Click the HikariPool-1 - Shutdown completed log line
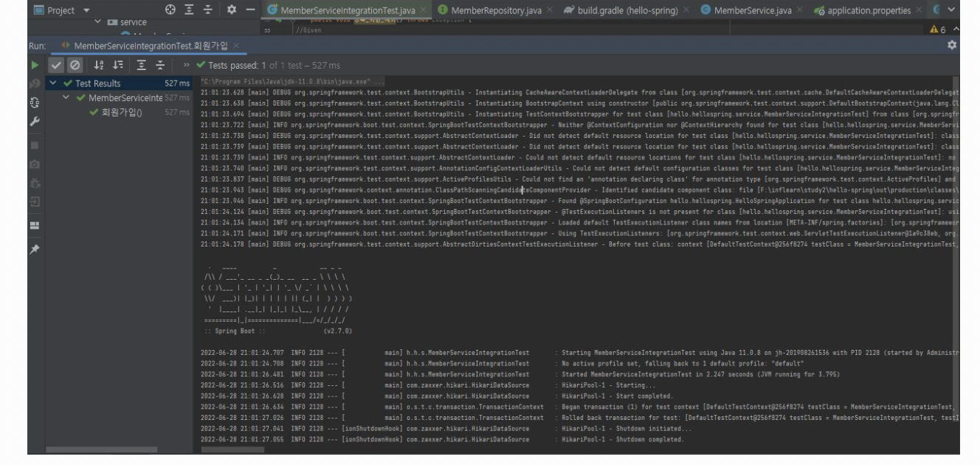 click(x=443, y=439)
